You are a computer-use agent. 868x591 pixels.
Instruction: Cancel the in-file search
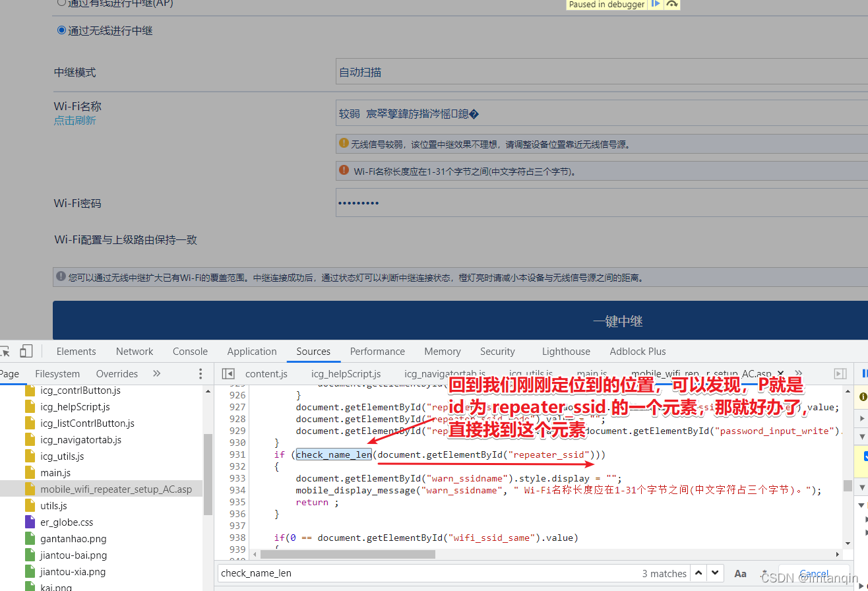814,573
